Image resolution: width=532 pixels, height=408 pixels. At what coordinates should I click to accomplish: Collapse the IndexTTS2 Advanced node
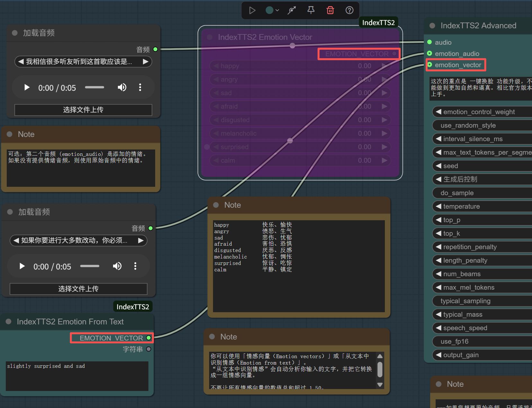click(x=432, y=26)
